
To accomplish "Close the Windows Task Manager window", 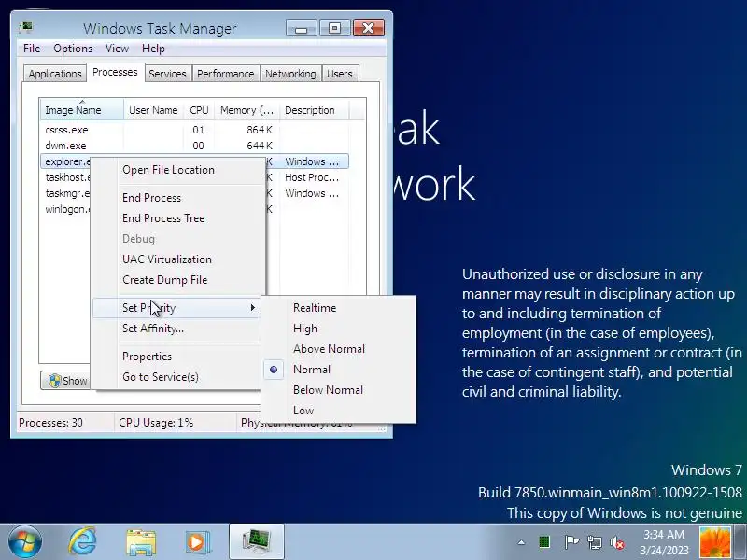I will (368, 28).
